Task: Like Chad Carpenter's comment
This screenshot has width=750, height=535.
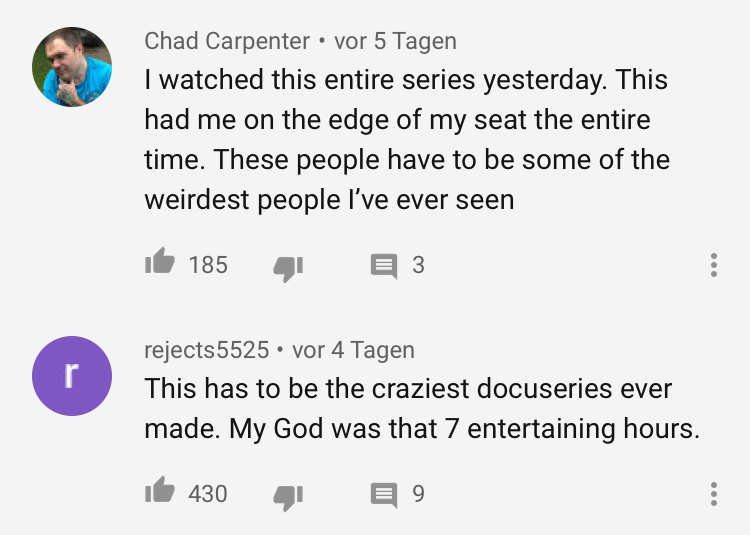Action: (160, 264)
